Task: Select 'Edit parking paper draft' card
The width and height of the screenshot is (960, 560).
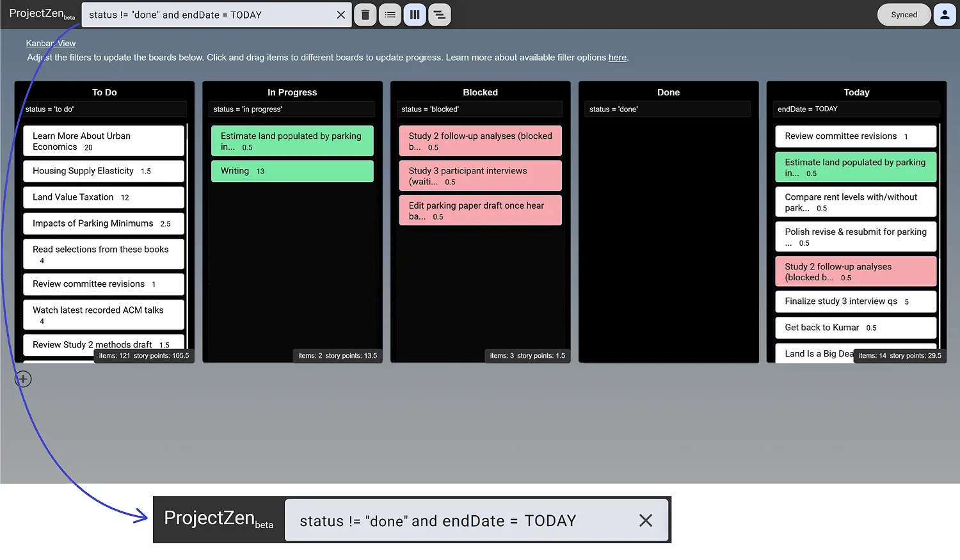Action: tap(481, 210)
